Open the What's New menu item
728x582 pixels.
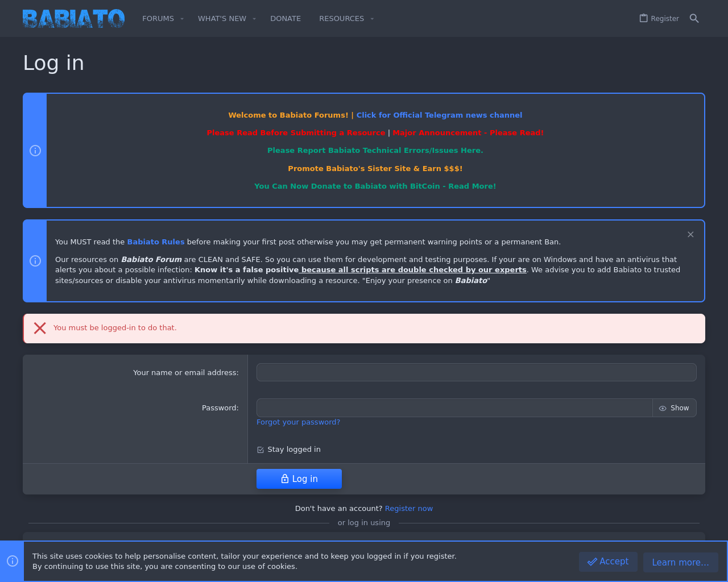click(x=222, y=19)
